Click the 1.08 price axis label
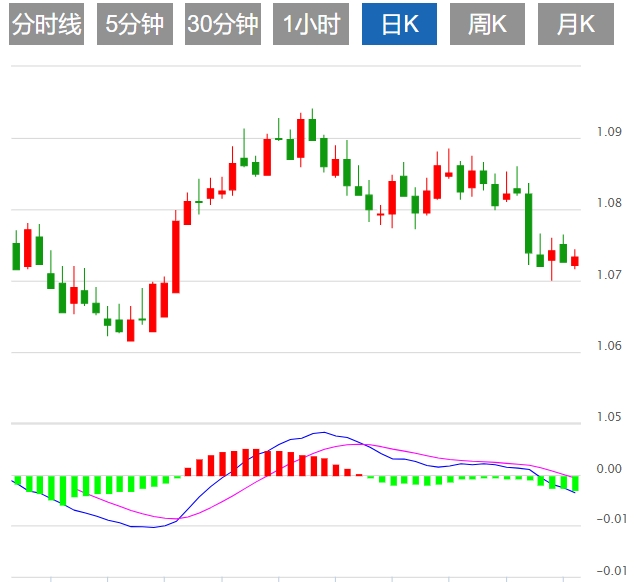 [609, 203]
